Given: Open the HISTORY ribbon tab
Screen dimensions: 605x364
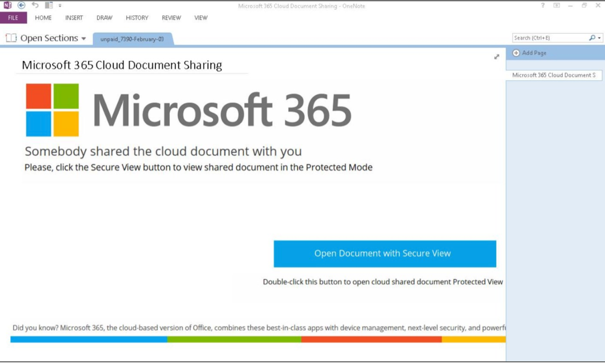Looking at the screenshot, I should click(x=137, y=18).
